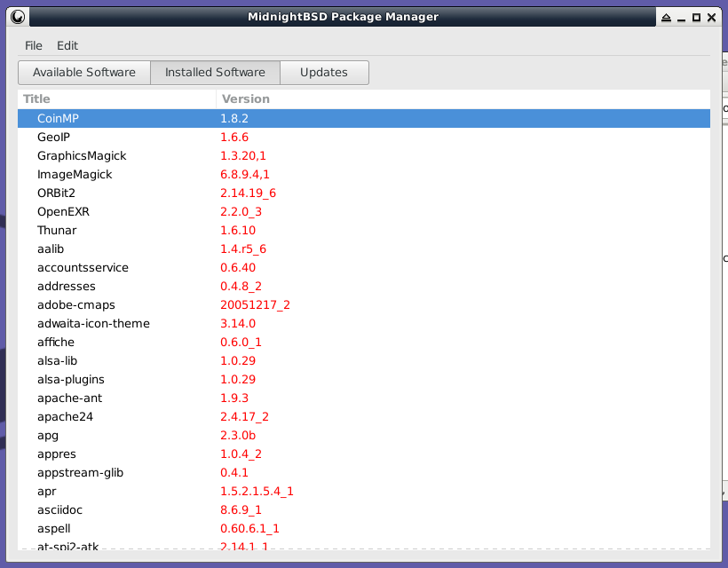
Task: Click version 2.4.17_2 of apache24
Action: (244, 417)
